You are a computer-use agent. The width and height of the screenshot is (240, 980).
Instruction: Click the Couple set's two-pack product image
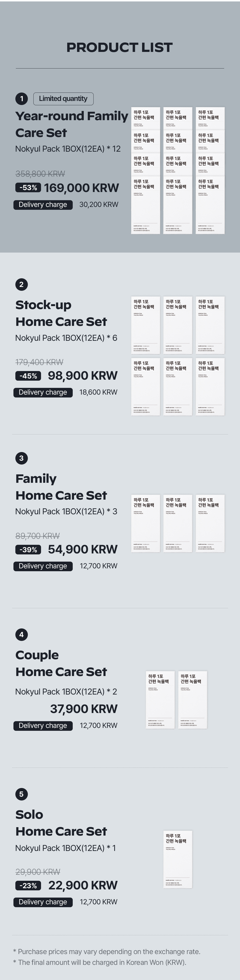click(177, 700)
